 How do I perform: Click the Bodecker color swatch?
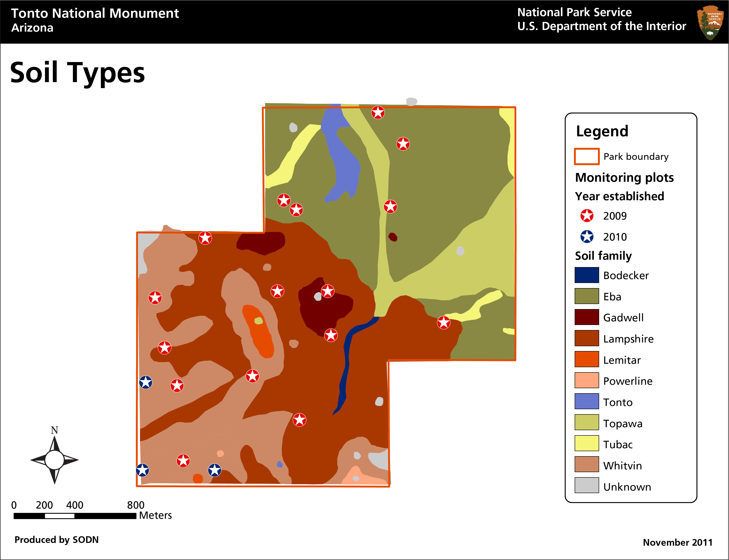pyautogui.click(x=587, y=275)
